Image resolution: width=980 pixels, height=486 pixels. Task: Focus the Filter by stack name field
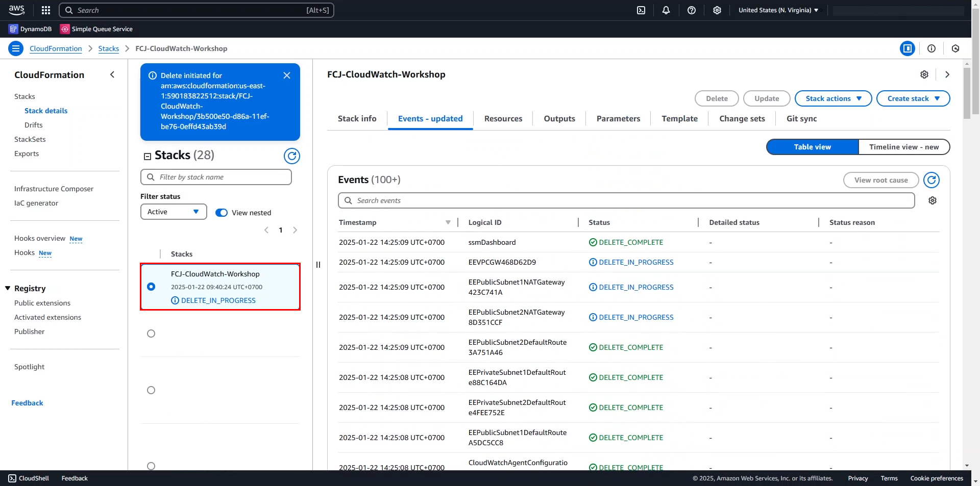tap(216, 177)
